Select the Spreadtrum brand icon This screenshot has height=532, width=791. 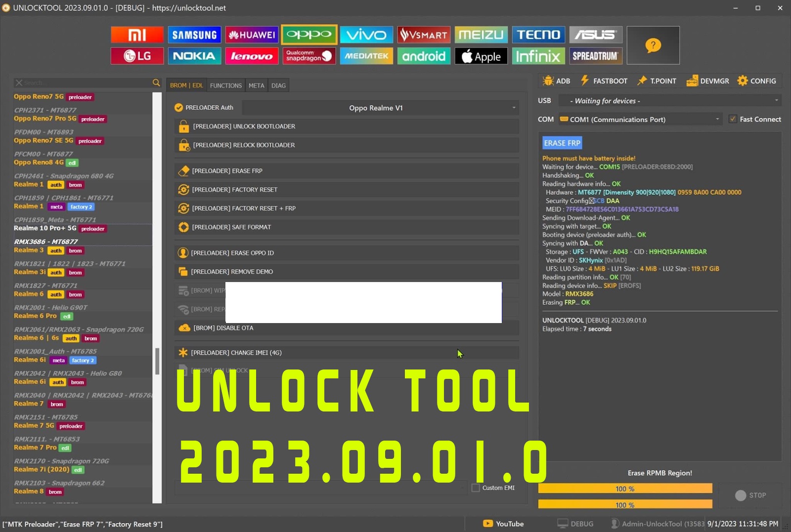coord(596,56)
